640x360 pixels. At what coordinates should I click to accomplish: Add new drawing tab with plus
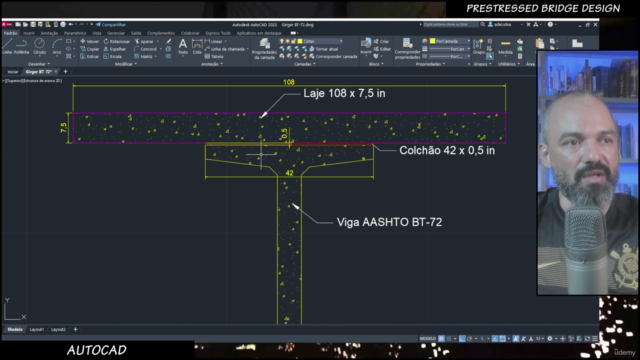point(65,71)
